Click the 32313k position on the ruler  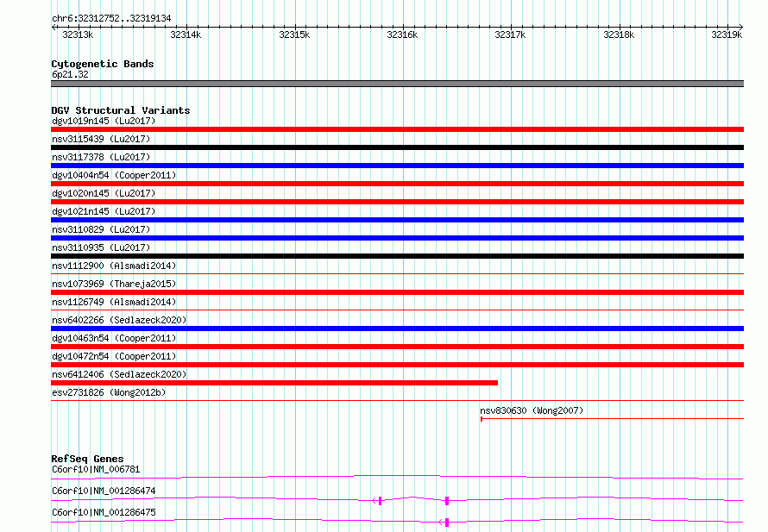pyautogui.click(x=78, y=34)
